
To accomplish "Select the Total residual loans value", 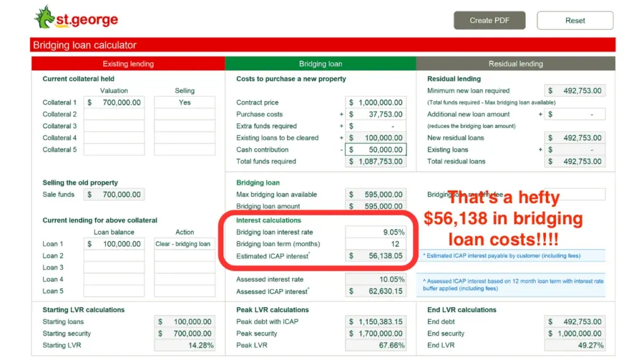I will pyautogui.click(x=575, y=162).
